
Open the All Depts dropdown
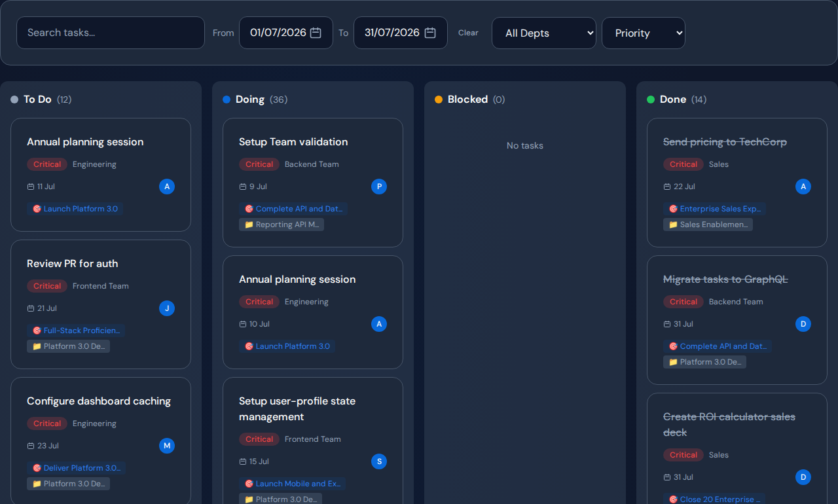[x=544, y=33]
